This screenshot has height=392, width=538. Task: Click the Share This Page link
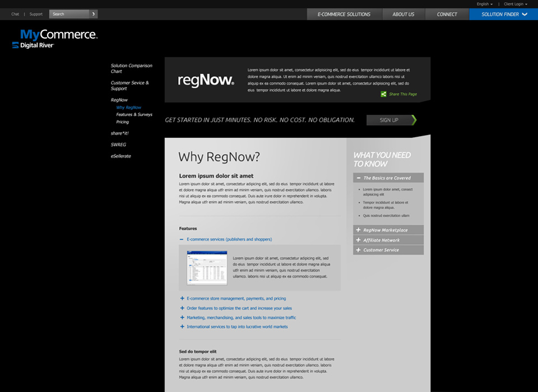pyautogui.click(x=403, y=94)
